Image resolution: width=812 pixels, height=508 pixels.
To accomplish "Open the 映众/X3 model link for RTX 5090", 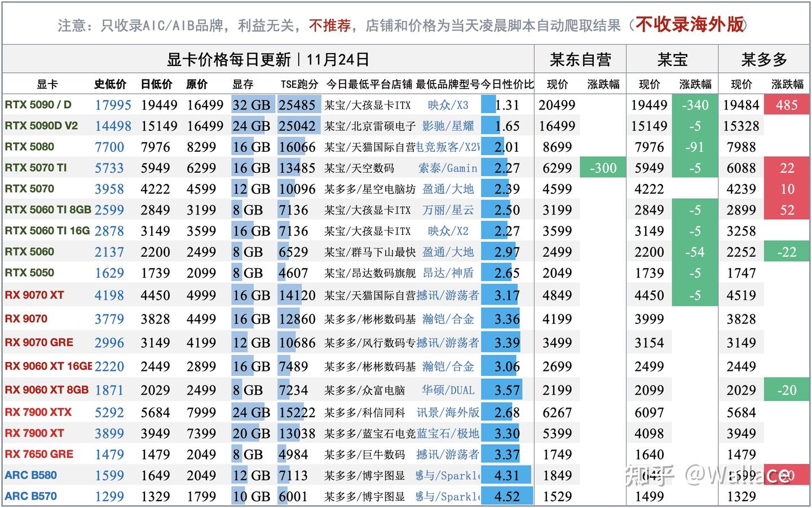I will (x=448, y=104).
